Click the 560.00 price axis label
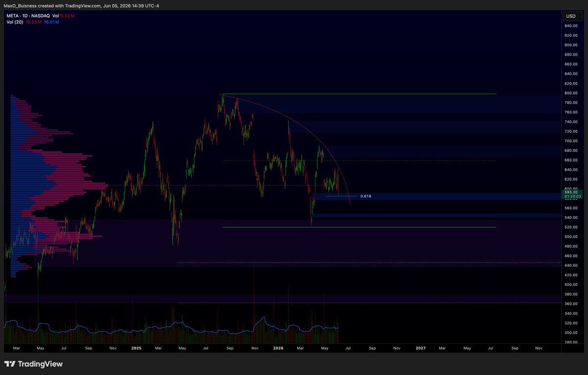Screen dimensions: 588x375 (571, 208)
